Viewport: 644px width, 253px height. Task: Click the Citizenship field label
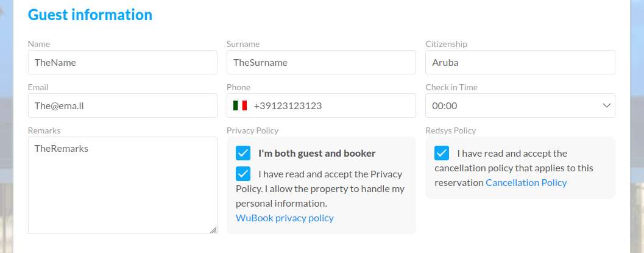446,44
